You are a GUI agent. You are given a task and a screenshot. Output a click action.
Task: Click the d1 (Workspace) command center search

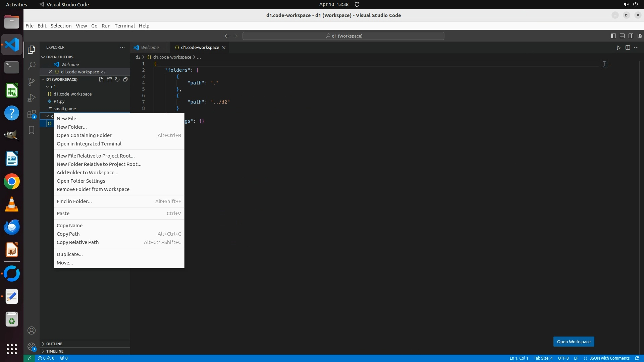343,36
